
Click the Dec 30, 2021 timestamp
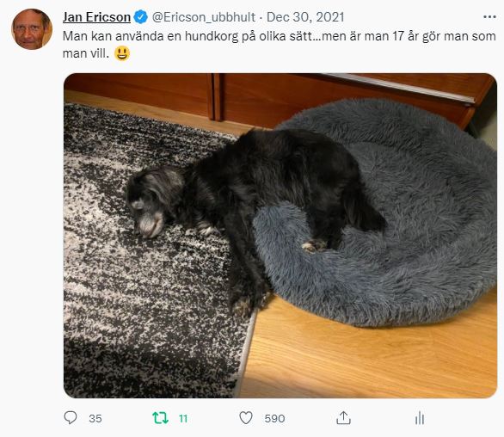pyautogui.click(x=305, y=17)
